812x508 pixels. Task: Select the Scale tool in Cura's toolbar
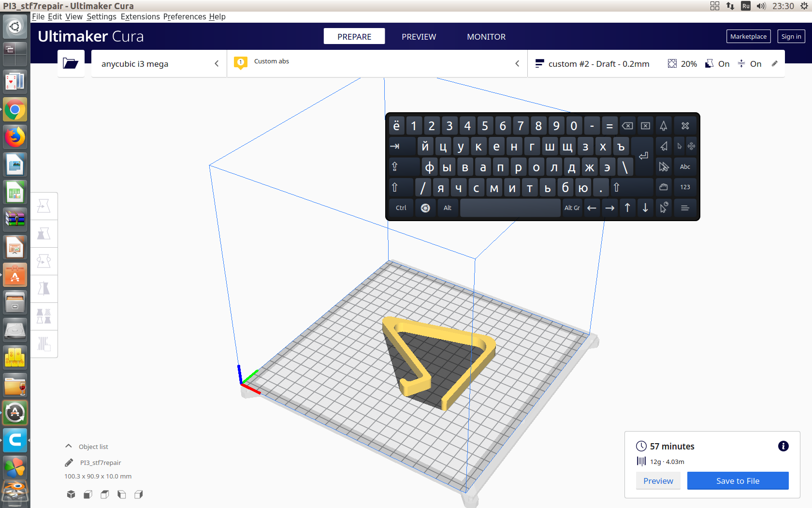coord(44,234)
